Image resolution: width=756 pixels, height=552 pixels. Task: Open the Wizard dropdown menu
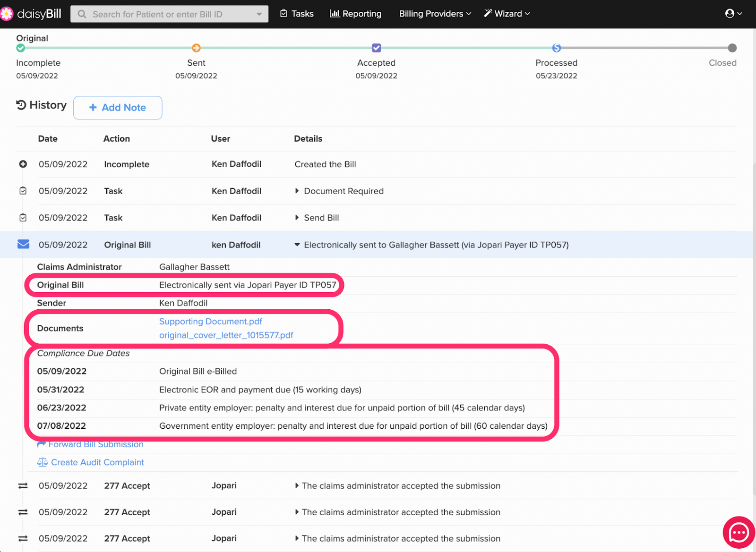pyautogui.click(x=507, y=14)
